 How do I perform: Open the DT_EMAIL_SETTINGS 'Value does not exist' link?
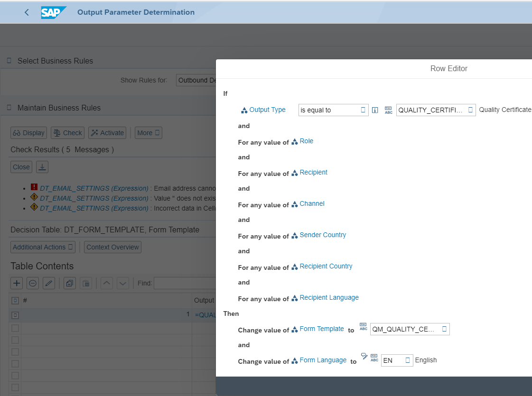(x=94, y=198)
